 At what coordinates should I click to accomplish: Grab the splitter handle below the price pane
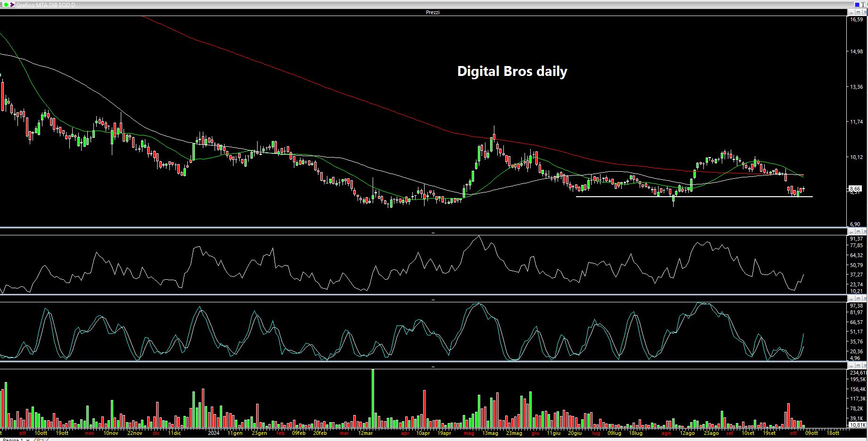[433, 233]
